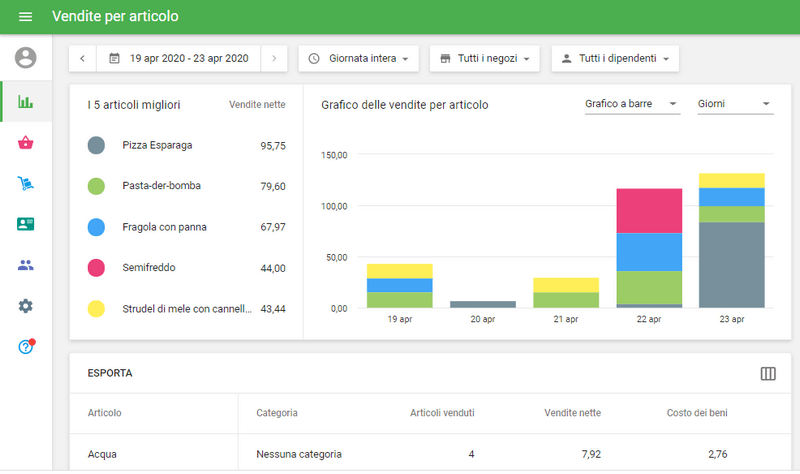Screen dimensions: 800x474
Task: Go to the previous date range
Action: (82, 58)
